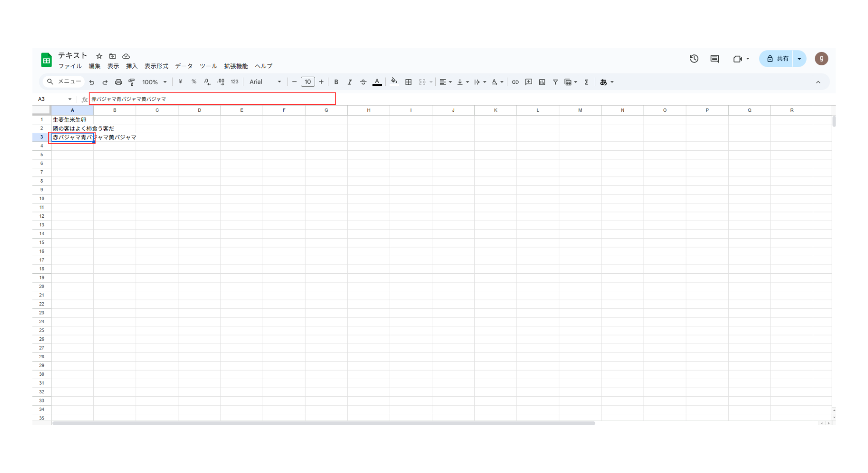868x473 pixels.
Task: Apply percent format
Action: pyautogui.click(x=194, y=82)
